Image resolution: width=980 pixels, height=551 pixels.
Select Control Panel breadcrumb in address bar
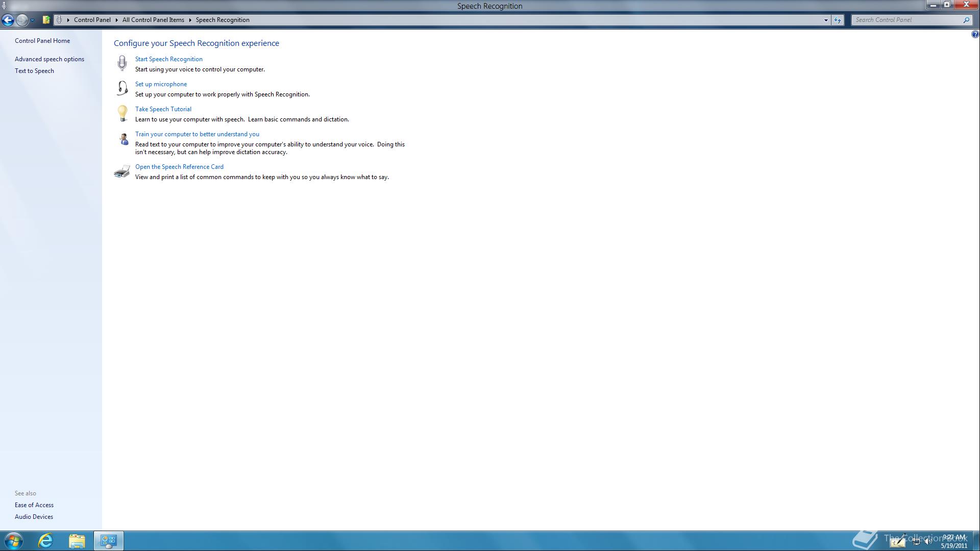[92, 20]
